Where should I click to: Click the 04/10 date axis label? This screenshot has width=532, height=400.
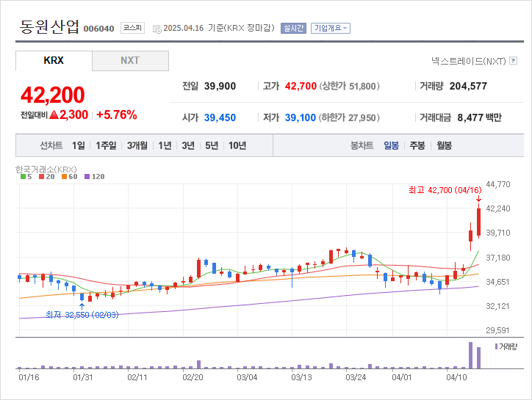tap(456, 377)
